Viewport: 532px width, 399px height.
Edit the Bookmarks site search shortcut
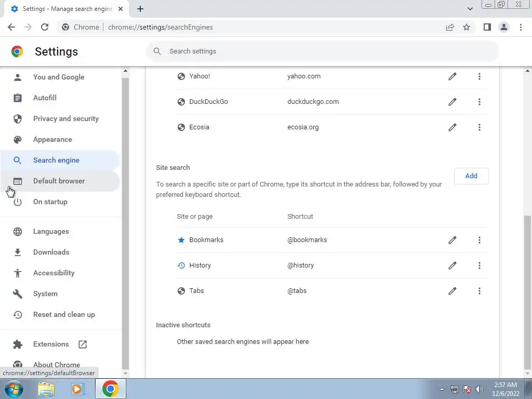click(x=453, y=240)
